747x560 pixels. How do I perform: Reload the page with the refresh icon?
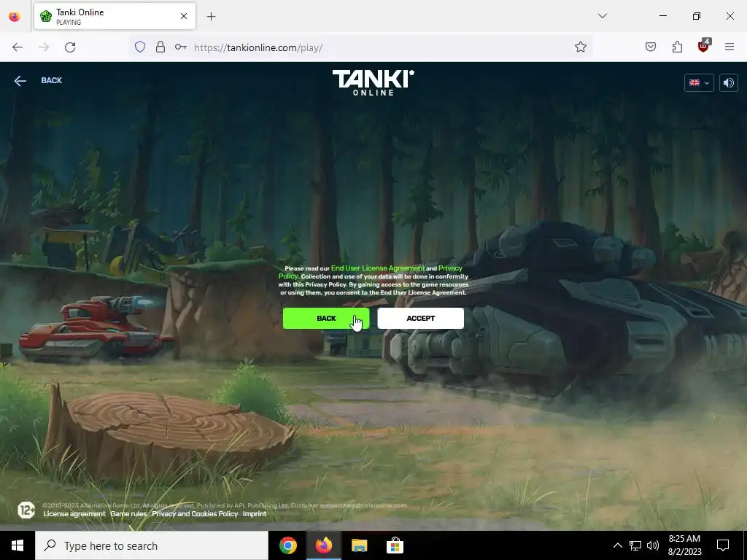click(x=70, y=47)
